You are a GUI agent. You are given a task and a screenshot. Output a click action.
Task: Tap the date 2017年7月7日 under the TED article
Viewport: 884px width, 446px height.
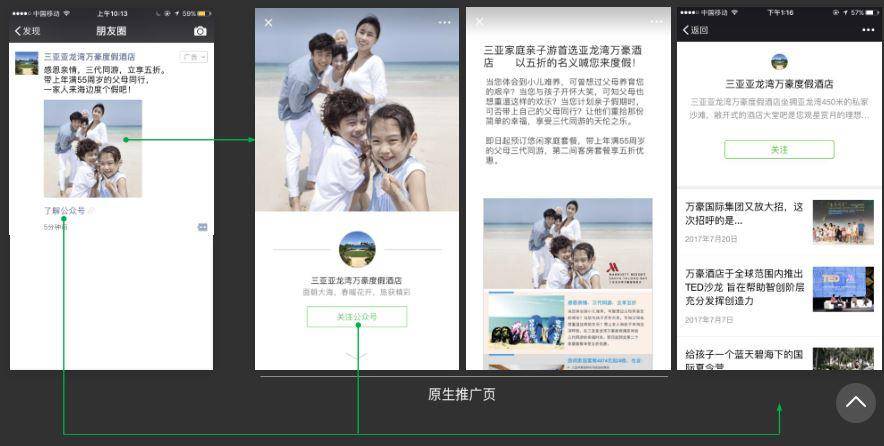709,320
